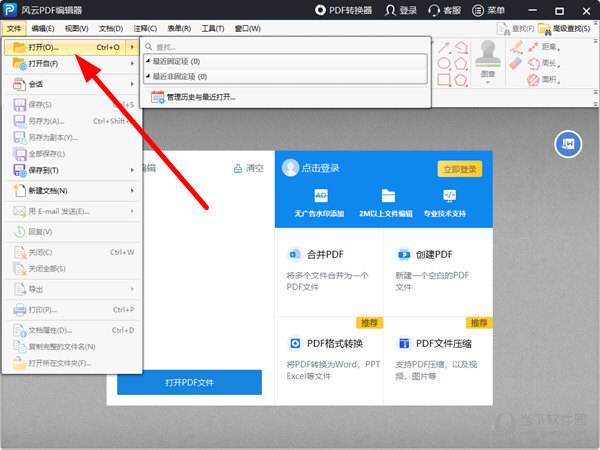
Task: Select the eraser tool
Action: point(516,63)
